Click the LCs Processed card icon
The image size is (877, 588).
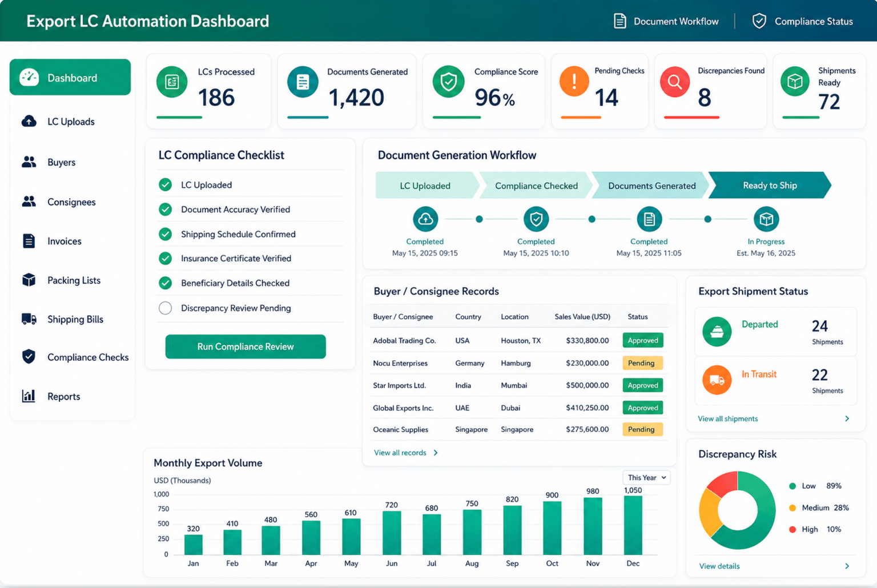pos(172,82)
